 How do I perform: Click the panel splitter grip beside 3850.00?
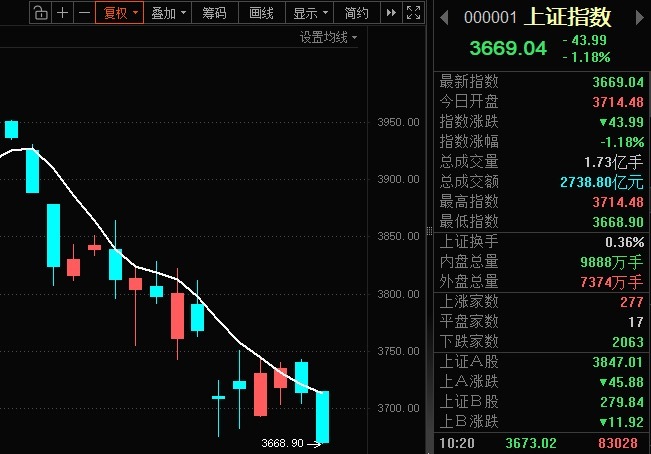pos(429,231)
